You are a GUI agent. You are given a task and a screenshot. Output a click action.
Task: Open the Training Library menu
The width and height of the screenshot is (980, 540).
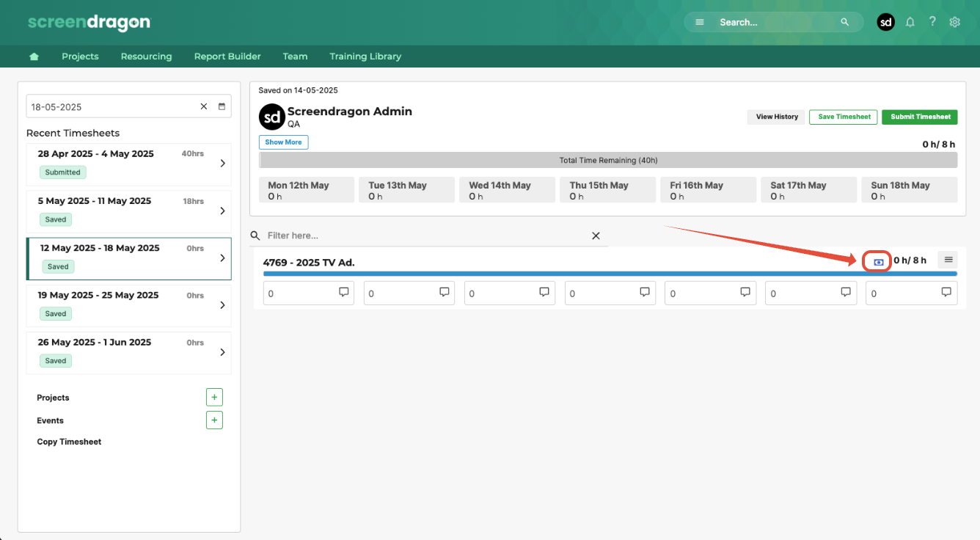365,56
